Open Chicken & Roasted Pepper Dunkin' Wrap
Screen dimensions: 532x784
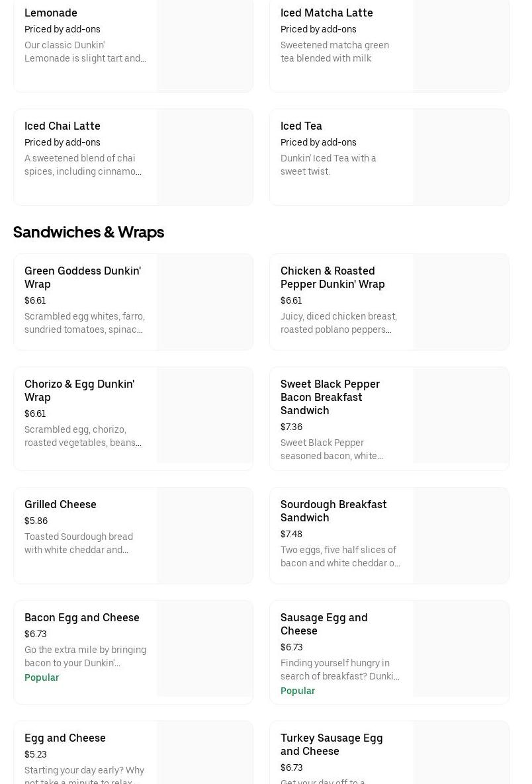(x=332, y=277)
